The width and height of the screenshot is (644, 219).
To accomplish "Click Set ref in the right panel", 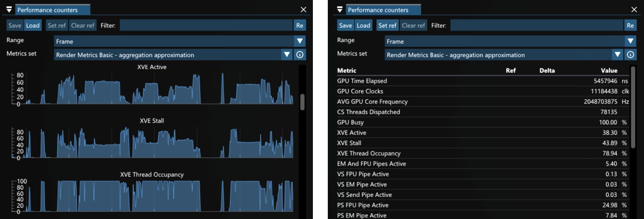I will (387, 25).
